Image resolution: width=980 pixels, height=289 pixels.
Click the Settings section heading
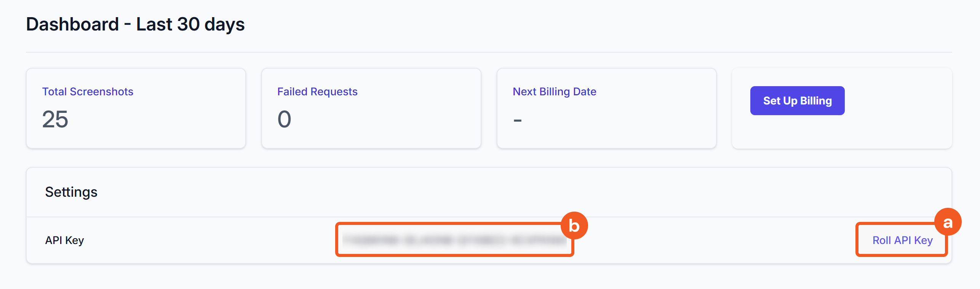coord(71,192)
